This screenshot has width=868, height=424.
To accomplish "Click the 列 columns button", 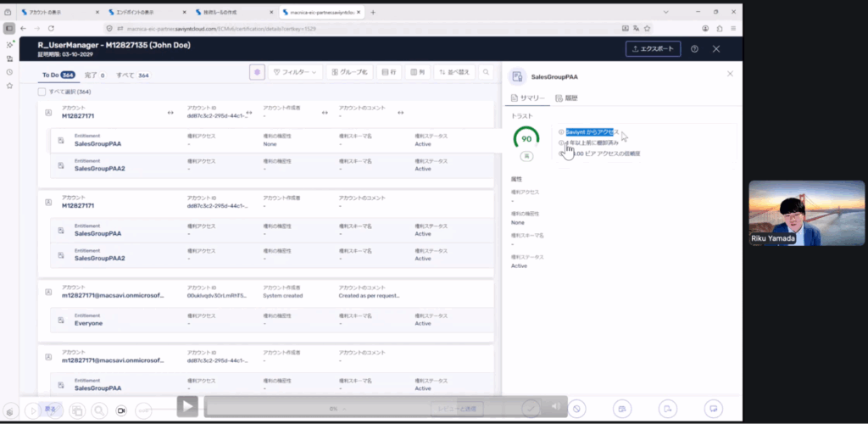I will pos(417,72).
